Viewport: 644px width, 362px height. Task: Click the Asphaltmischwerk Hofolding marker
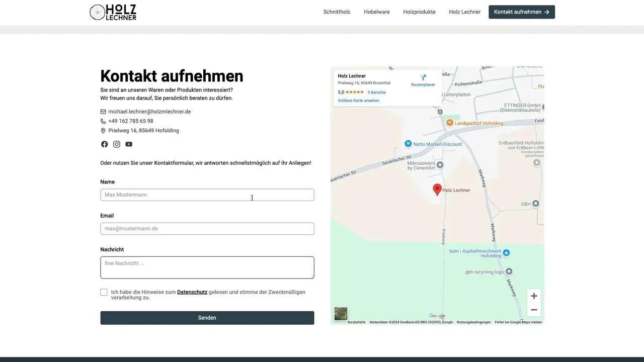[x=506, y=252]
